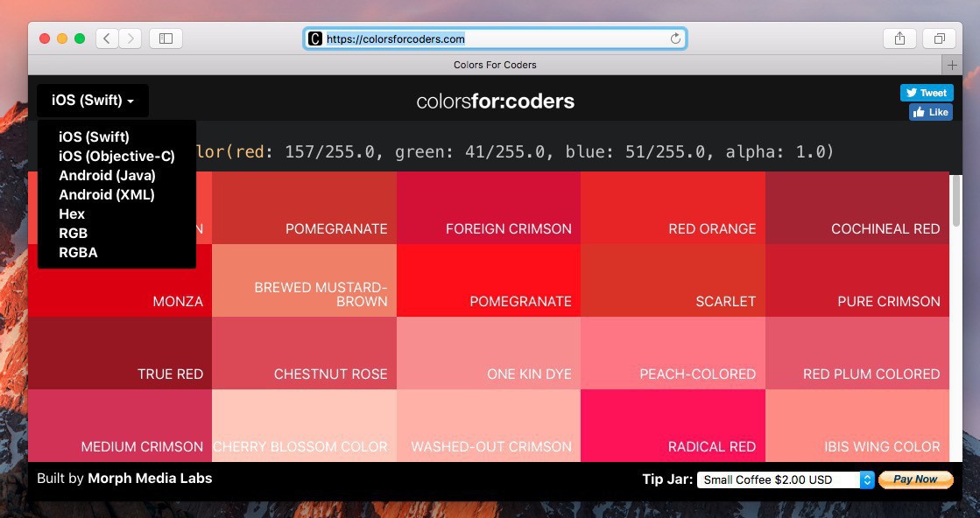Open the Safari share button
Image resolution: width=980 pixels, height=518 pixels.
[x=899, y=38]
